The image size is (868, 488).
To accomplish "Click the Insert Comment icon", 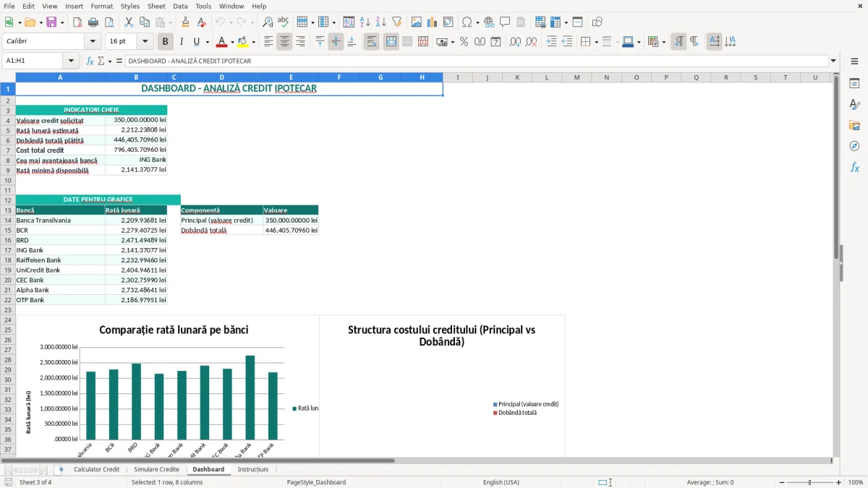I will (505, 22).
